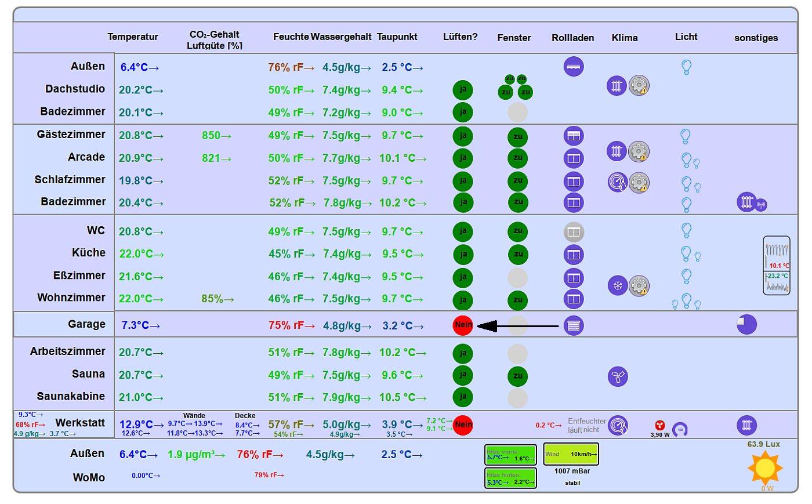Toggle the Gästezimmer light bulb
The height and width of the screenshot is (504, 812).
pyautogui.click(x=686, y=136)
